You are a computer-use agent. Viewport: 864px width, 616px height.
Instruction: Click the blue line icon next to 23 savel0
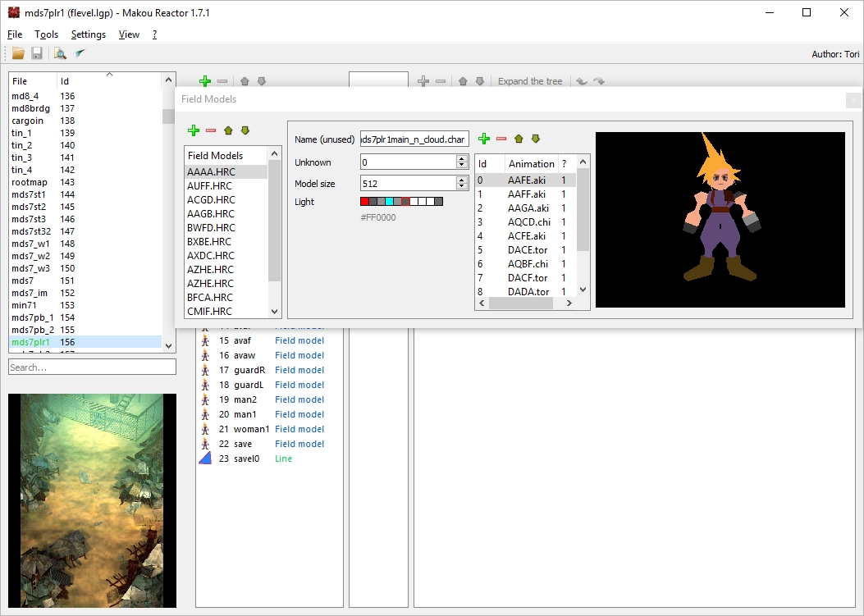(205, 459)
